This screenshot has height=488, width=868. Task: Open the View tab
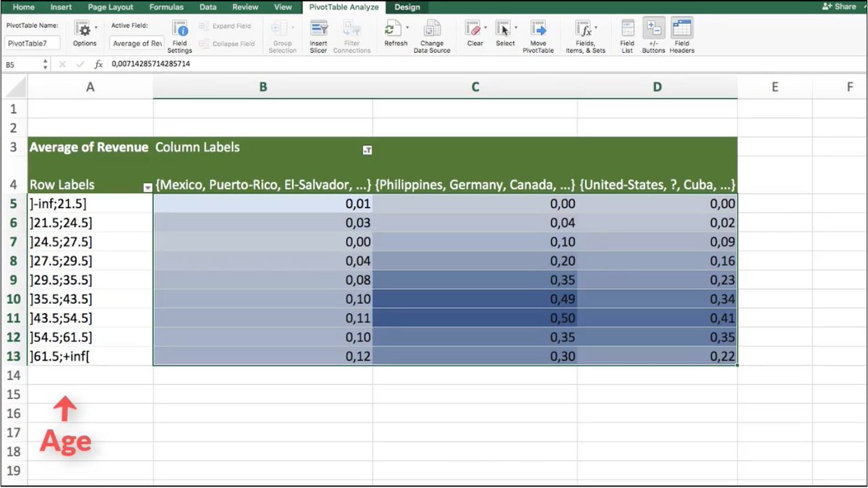click(283, 7)
